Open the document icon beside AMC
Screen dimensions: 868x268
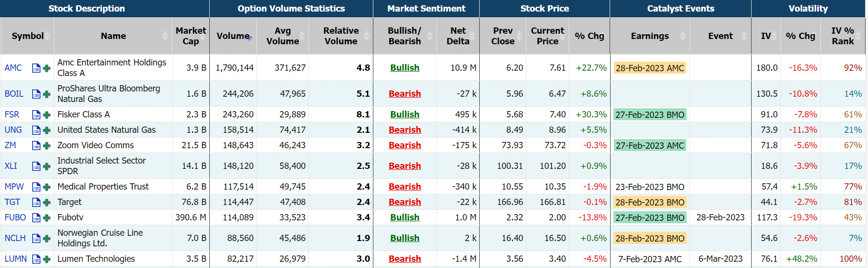pos(36,68)
